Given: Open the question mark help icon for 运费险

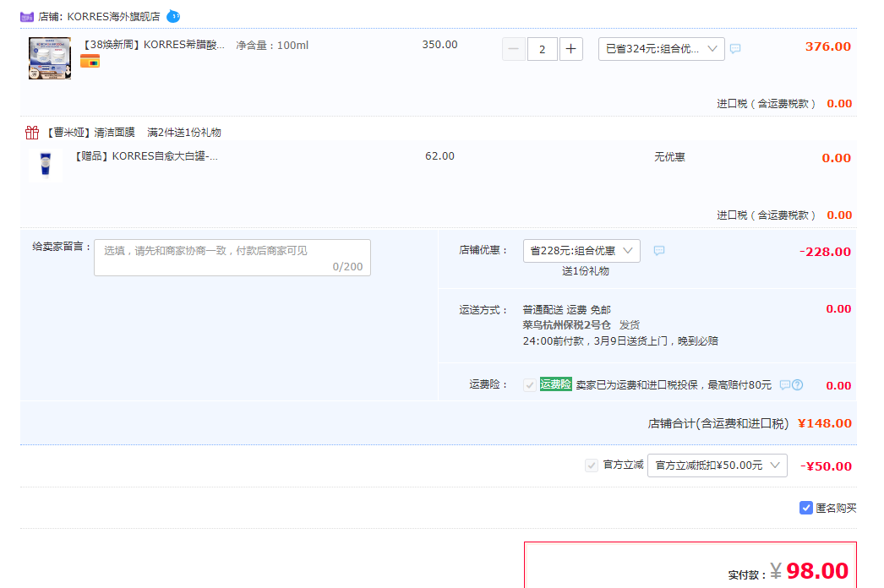Looking at the screenshot, I should [797, 385].
